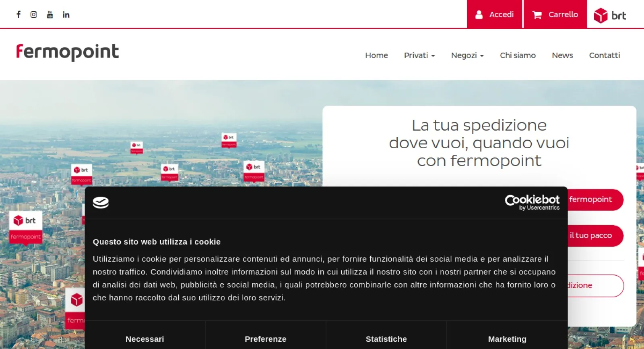Select the Statistiche cookie category

(386, 339)
